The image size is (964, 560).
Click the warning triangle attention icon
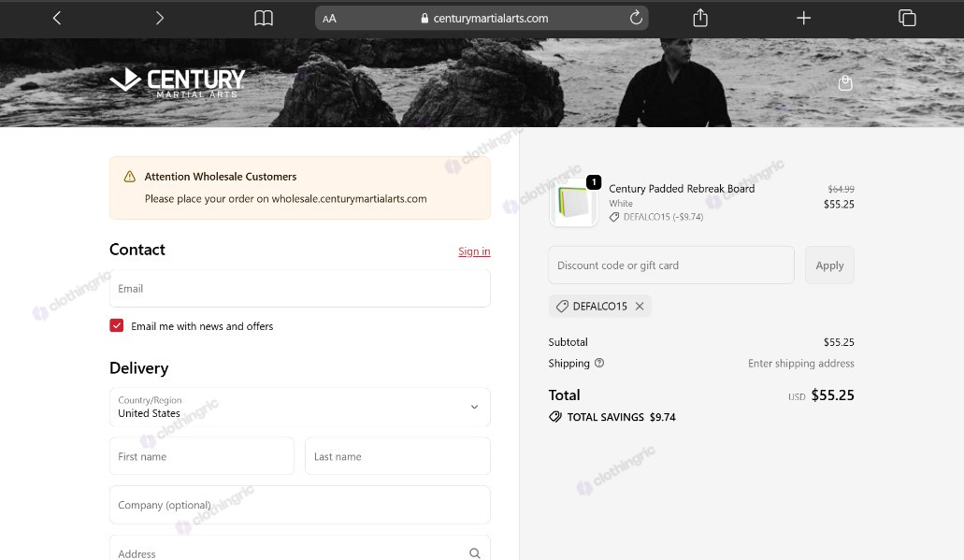[130, 177]
